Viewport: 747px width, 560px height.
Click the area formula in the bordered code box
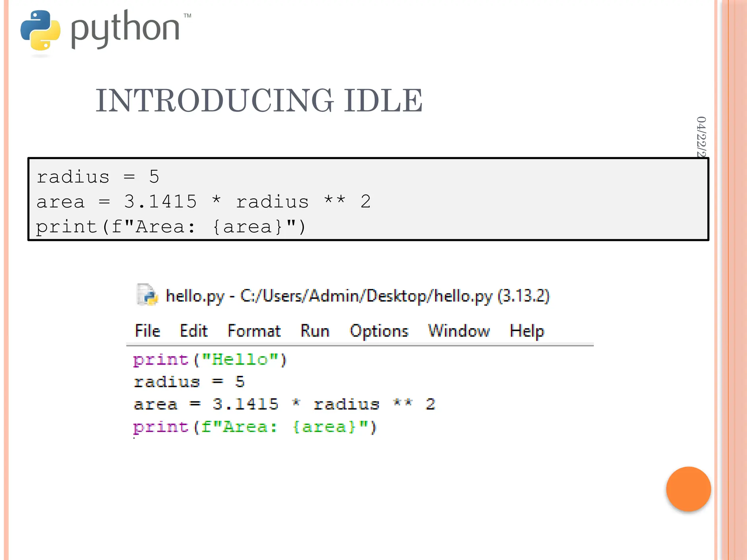tap(204, 202)
